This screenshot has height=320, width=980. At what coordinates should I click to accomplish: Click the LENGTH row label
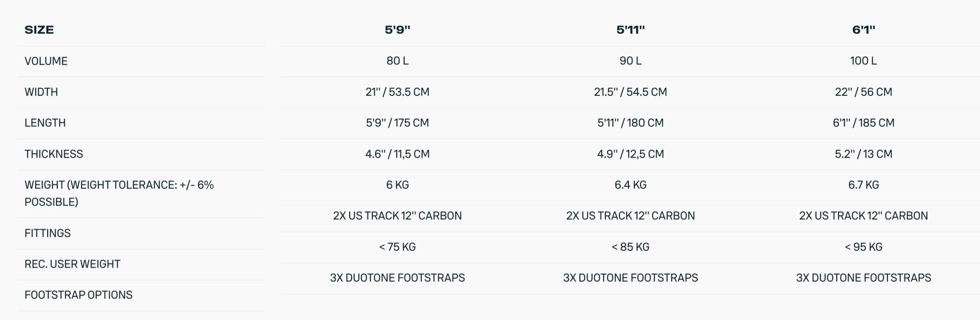coord(45,123)
